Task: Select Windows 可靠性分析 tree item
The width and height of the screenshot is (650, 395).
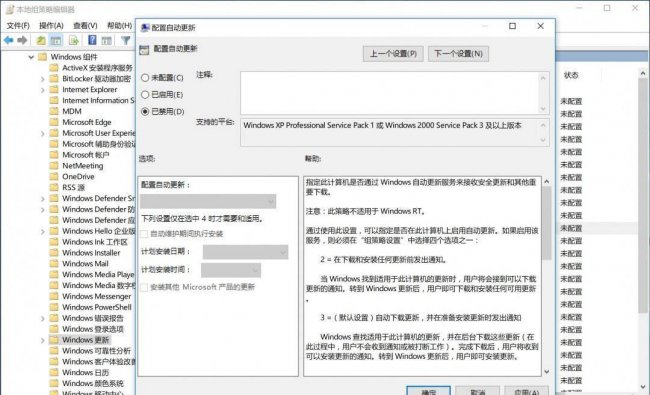Action: 96,351
